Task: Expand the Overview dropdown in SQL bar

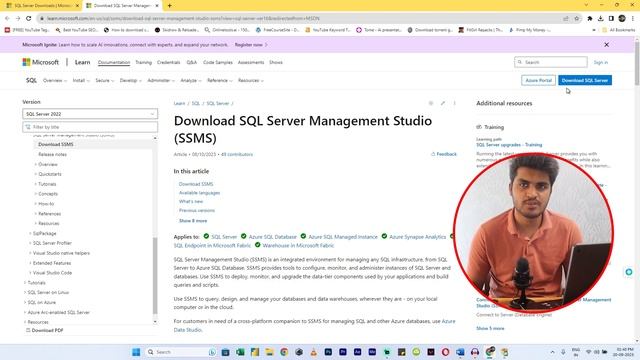Action: 55,80
